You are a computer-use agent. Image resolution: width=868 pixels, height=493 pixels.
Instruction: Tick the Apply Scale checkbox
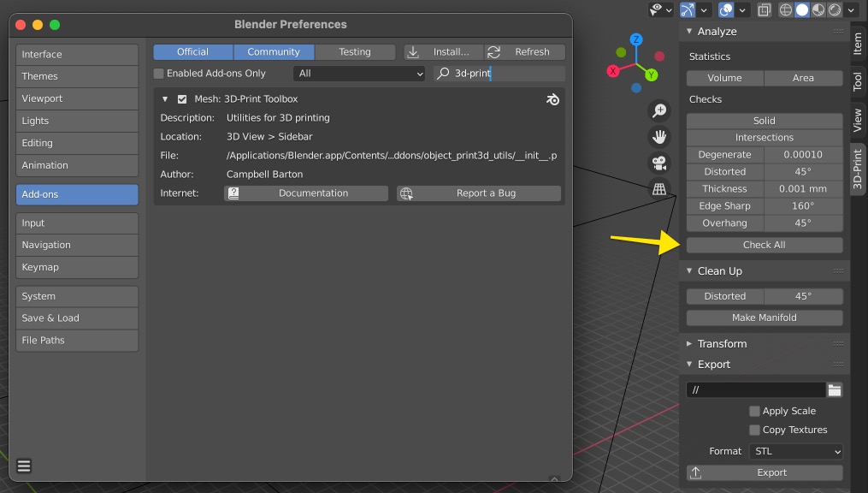754,411
